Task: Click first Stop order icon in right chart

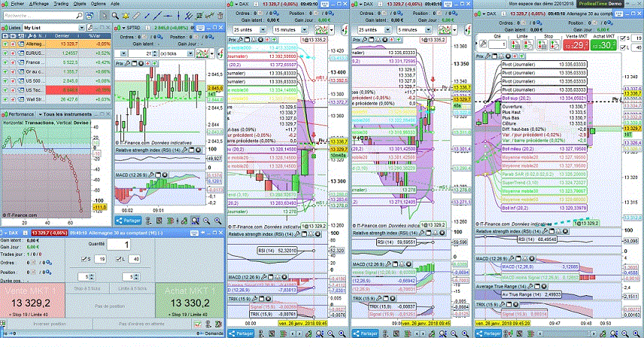Action: [542, 44]
